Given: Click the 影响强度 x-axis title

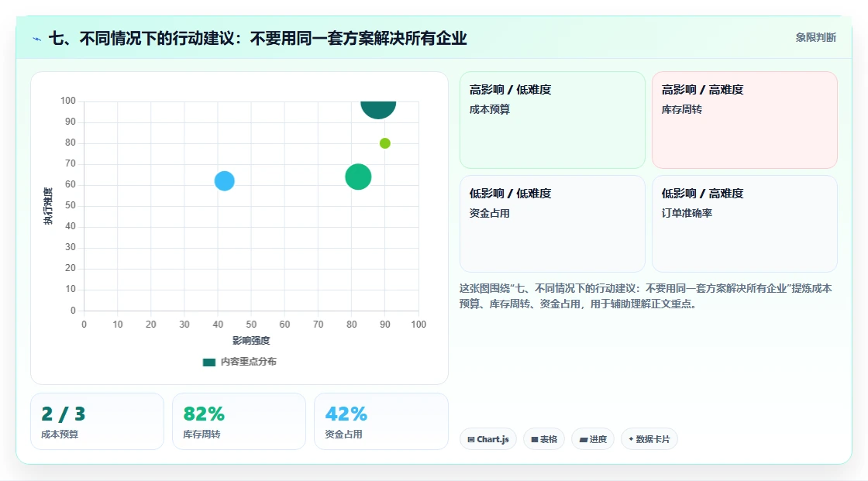Looking at the screenshot, I should click(251, 340).
